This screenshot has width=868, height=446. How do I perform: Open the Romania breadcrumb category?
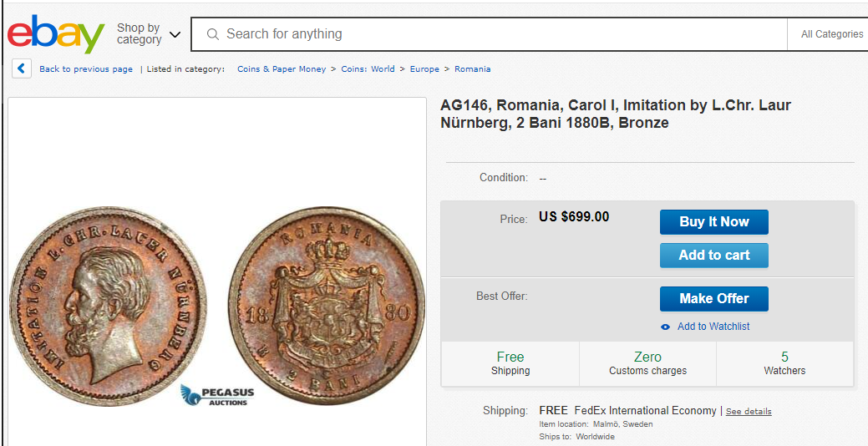coord(473,69)
